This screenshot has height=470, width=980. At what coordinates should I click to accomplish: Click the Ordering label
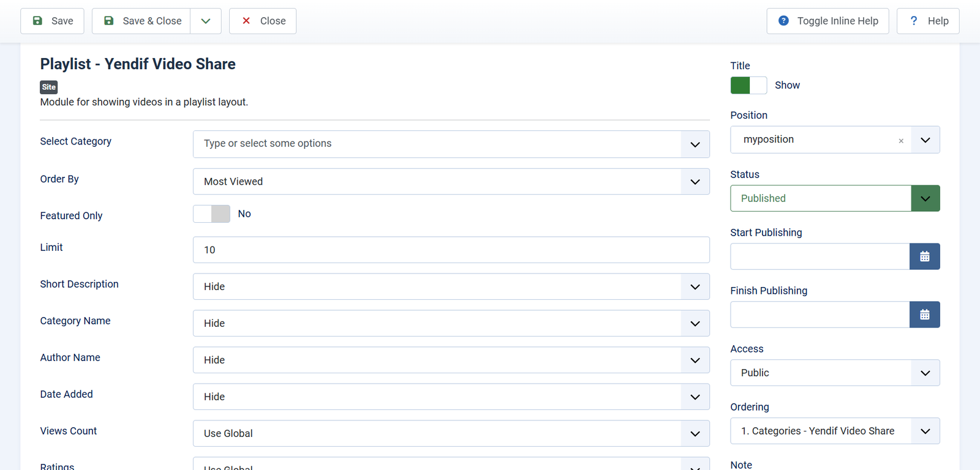coord(750,407)
